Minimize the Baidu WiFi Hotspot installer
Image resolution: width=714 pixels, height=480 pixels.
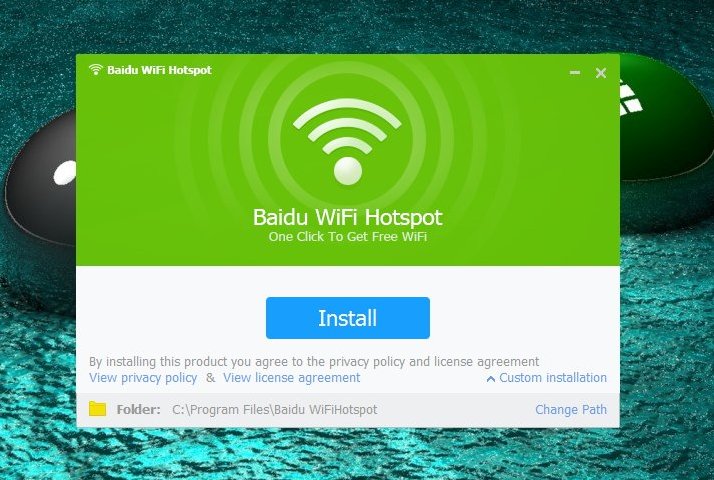575,72
